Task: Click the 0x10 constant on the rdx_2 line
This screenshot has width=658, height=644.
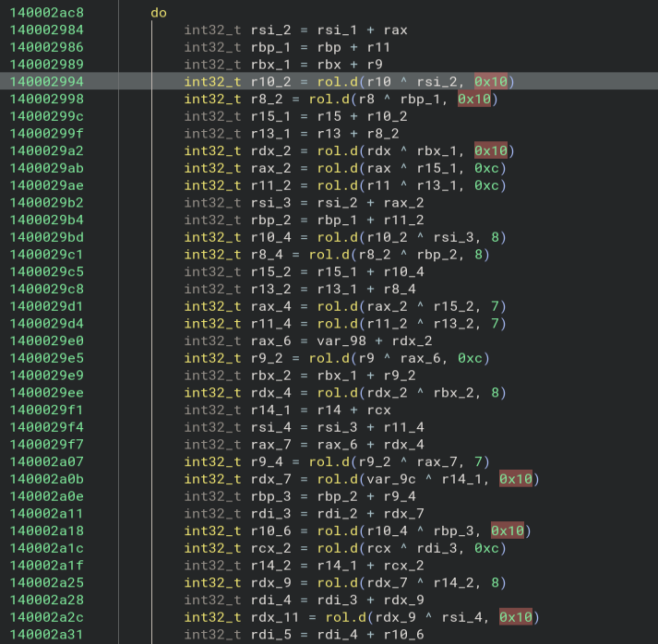Action: point(491,150)
